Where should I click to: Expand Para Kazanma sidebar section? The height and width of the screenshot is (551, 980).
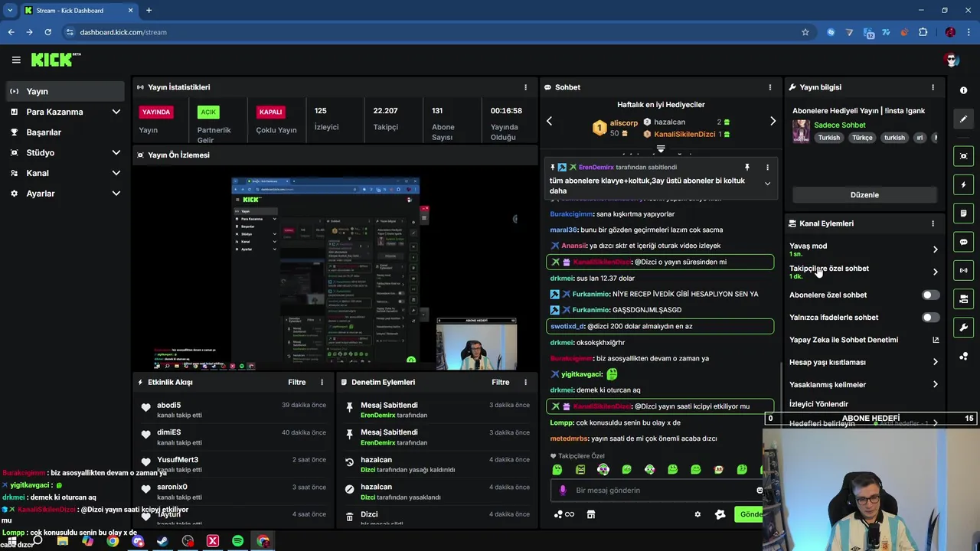[x=116, y=112]
